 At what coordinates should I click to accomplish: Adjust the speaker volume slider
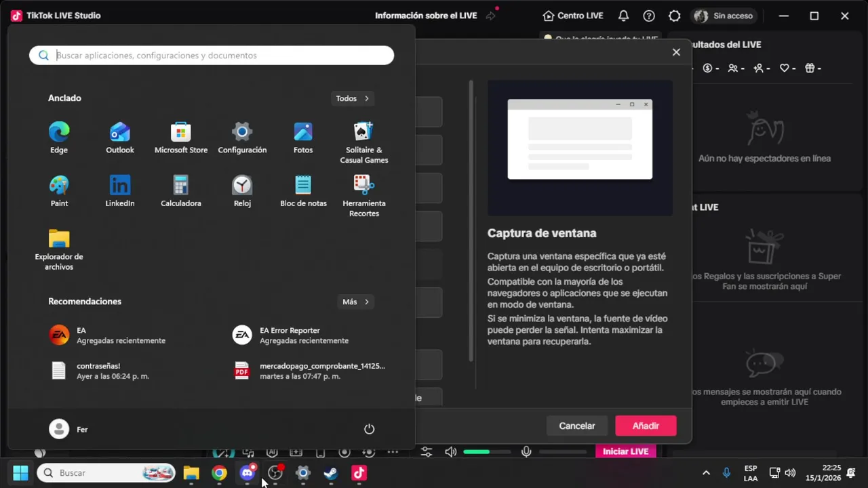(x=487, y=451)
